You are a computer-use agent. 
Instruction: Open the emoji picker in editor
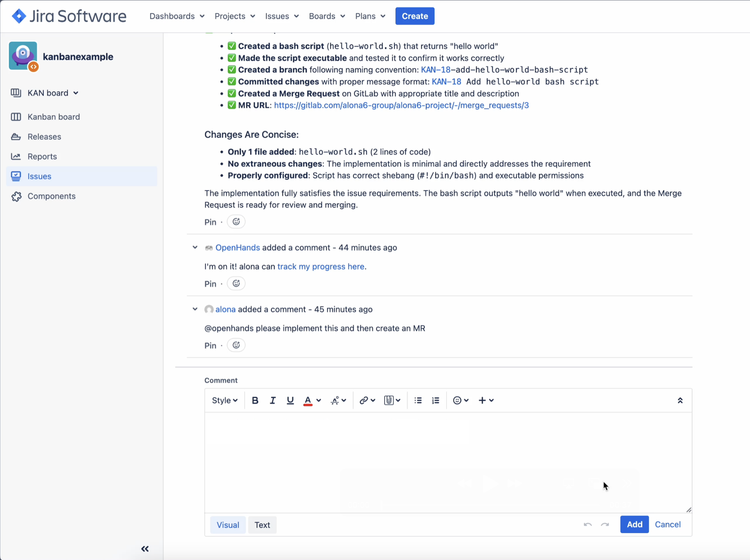point(461,400)
